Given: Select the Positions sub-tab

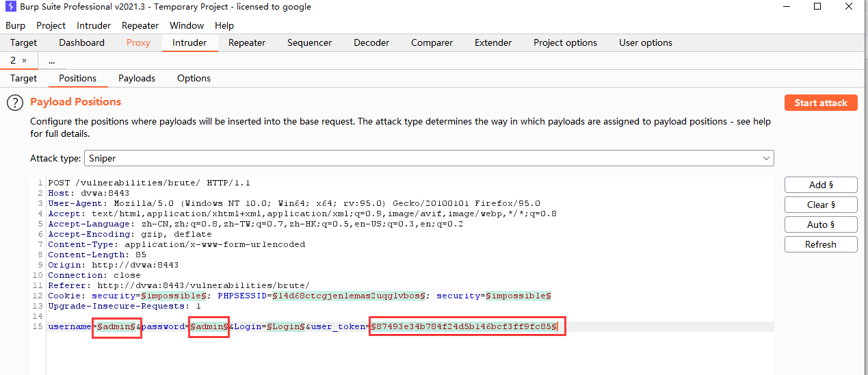Looking at the screenshot, I should [78, 78].
